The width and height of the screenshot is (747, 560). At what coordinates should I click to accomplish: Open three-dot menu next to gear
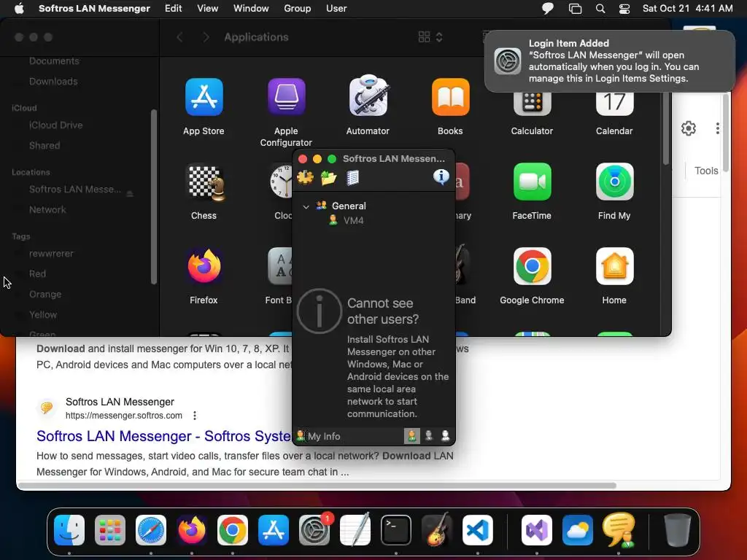718,128
